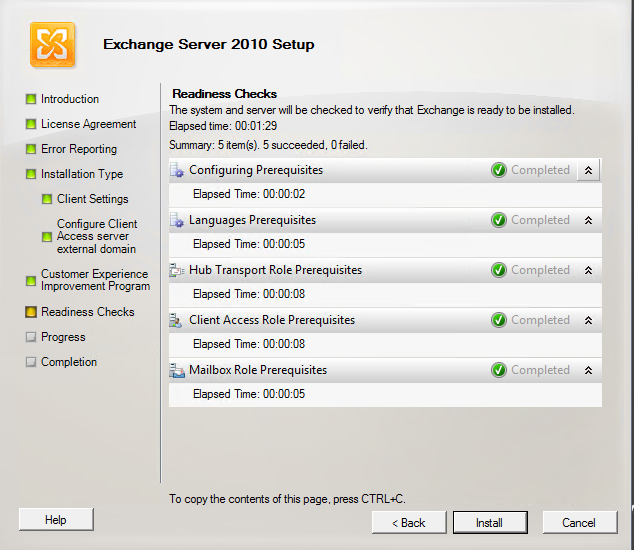Select the Introduction step label
This screenshot has width=634, height=550.
[70, 99]
